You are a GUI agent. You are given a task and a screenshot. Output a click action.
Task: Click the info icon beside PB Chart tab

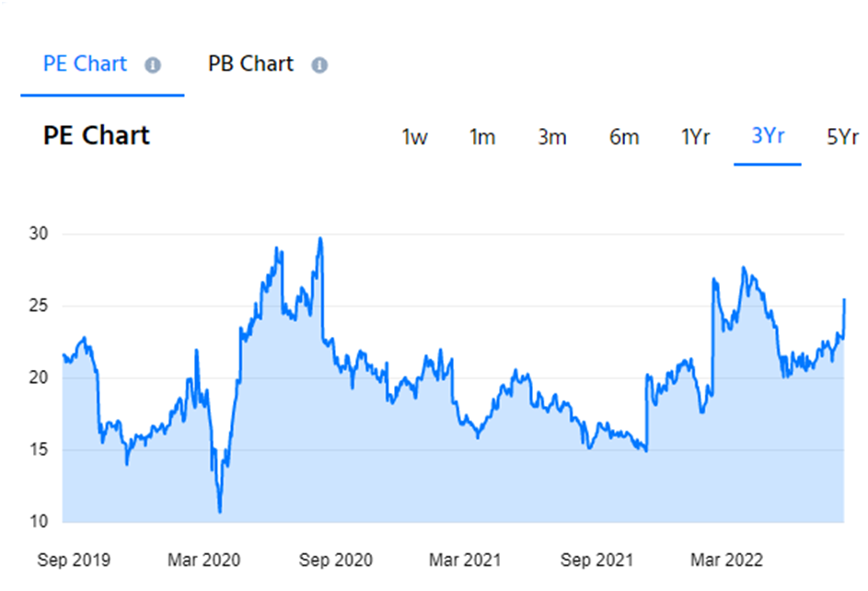point(319,65)
